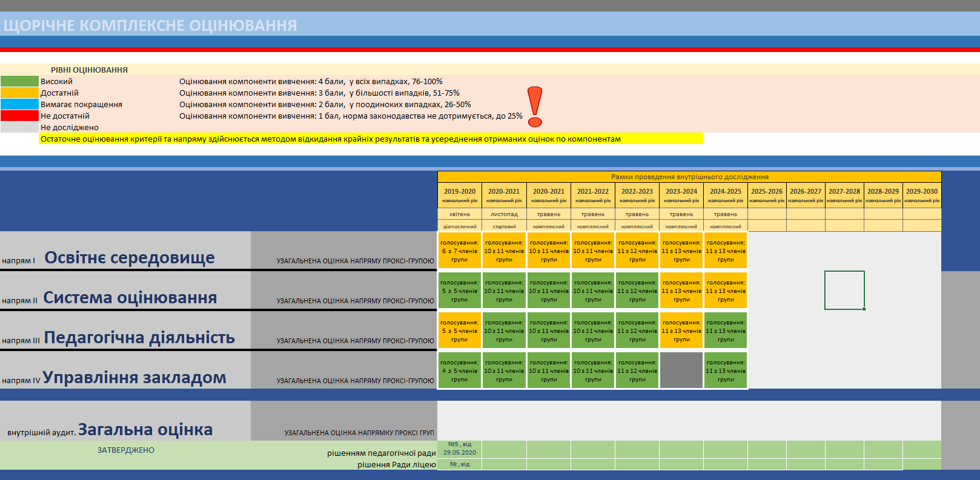Viewport: 980px width, 480px height.
Task: Click the red exclamation mark warning icon
Action: click(x=535, y=107)
